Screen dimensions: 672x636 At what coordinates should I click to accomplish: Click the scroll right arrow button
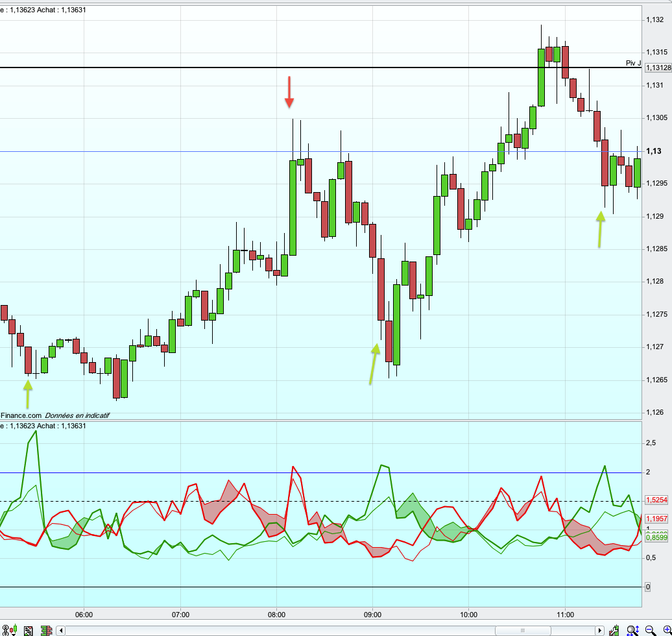[599, 630]
